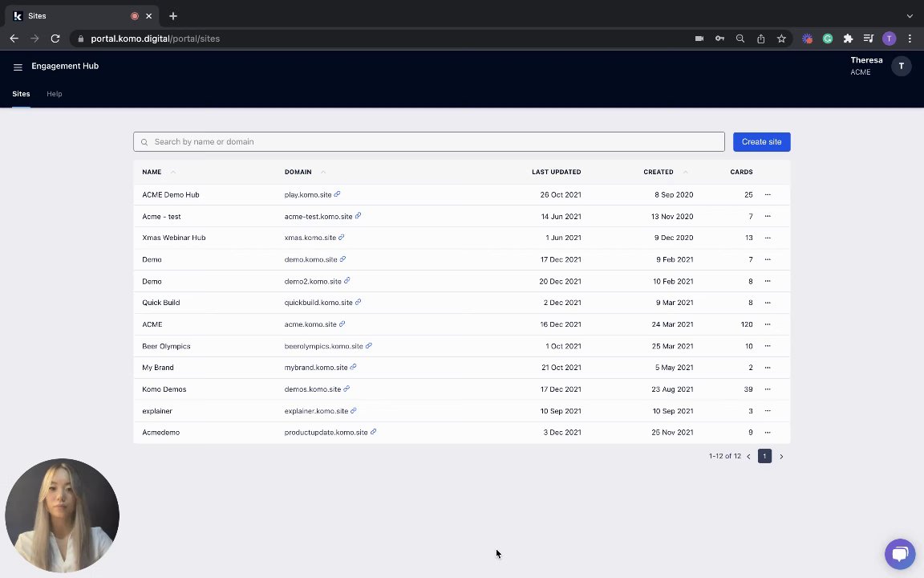Bookmark this page with the star
The width and height of the screenshot is (924, 578).
tap(781, 39)
